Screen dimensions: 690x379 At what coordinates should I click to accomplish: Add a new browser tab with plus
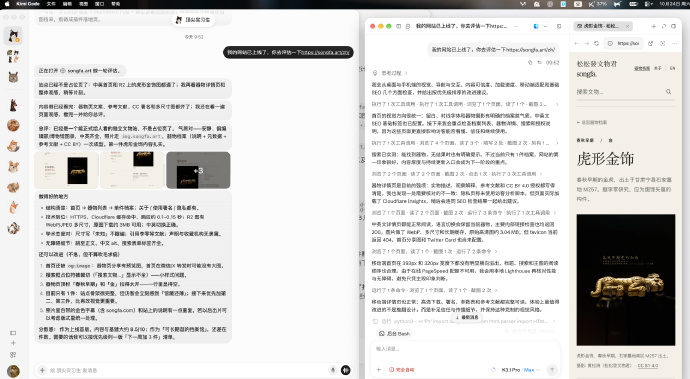(653, 26)
